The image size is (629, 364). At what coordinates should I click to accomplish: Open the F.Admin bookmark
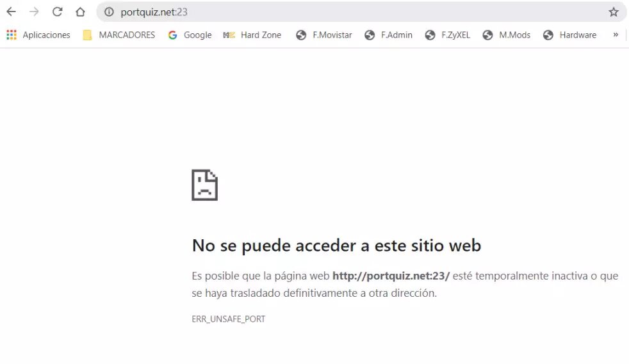389,35
